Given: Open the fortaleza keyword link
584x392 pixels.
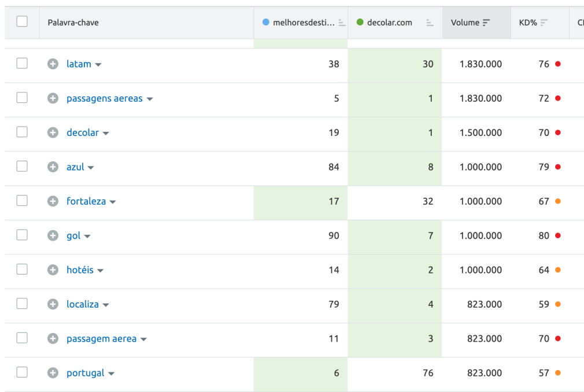Looking at the screenshot, I should pos(86,201).
